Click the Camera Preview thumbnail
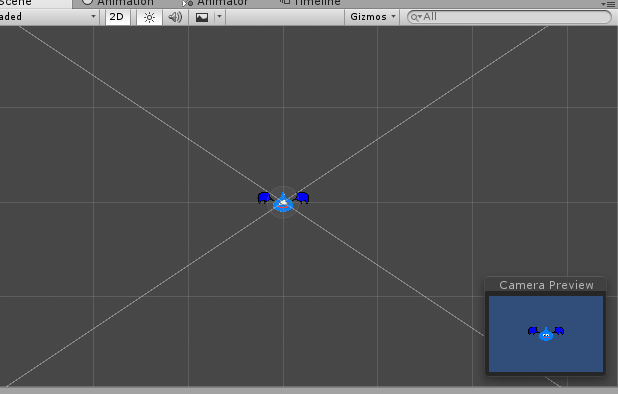 (546, 334)
